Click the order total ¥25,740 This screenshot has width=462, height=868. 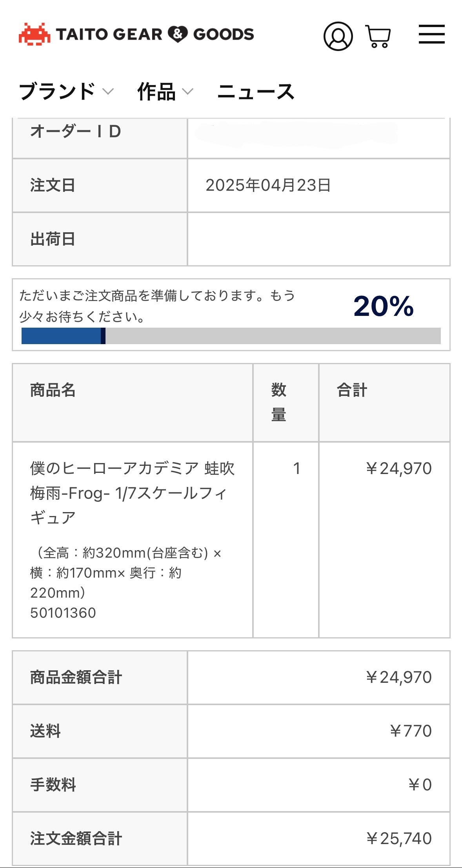point(399,839)
